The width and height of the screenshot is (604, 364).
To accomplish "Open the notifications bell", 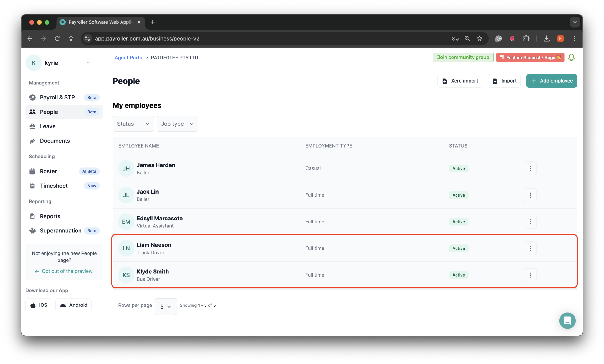I will pyautogui.click(x=572, y=57).
